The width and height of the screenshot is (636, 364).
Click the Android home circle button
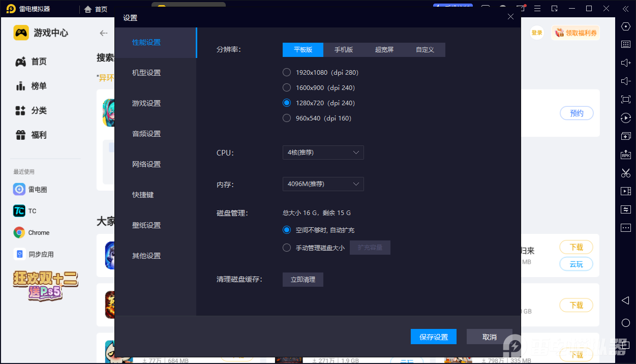click(x=626, y=323)
